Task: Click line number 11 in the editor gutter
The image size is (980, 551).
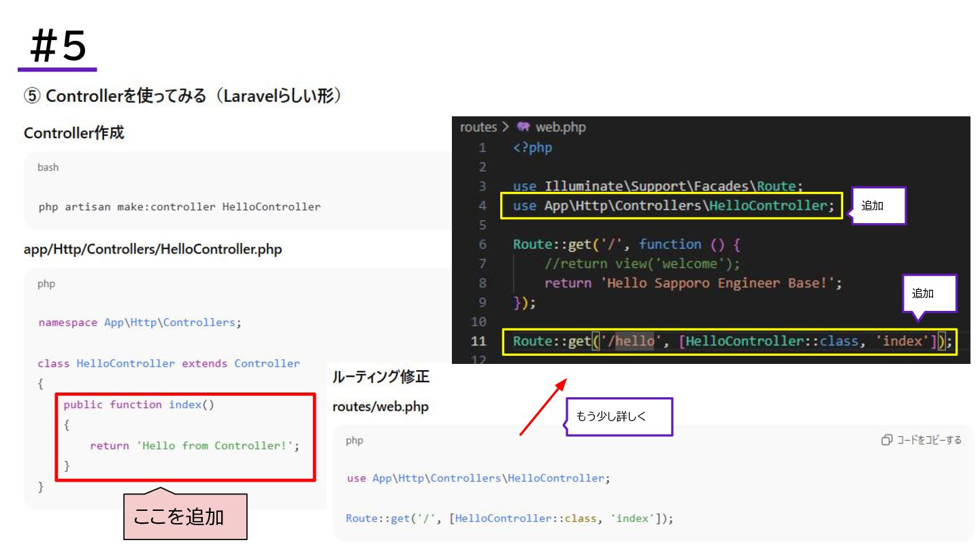Action: click(x=478, y=341)
